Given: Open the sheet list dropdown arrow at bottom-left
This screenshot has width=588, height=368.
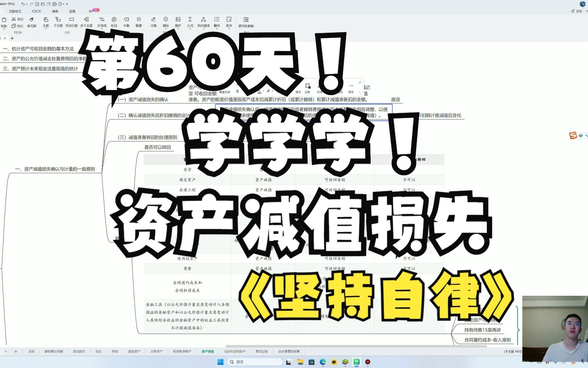Looking at the screenshot, I should (6, 351).
